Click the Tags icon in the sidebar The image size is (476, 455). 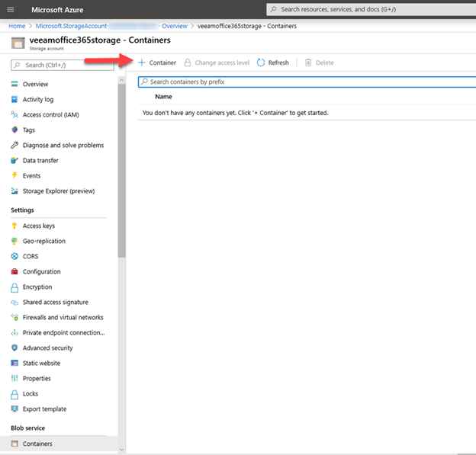[14, 130]
